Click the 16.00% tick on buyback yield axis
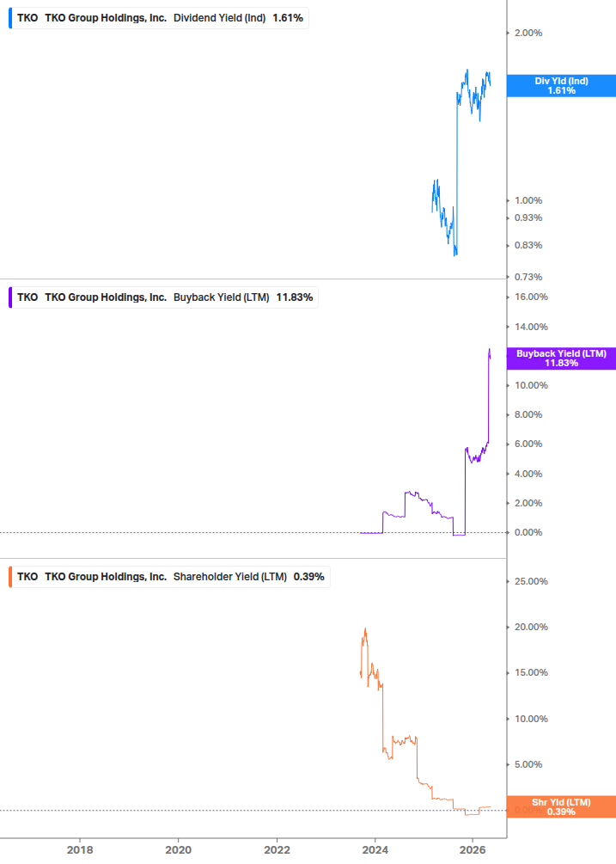The image size is (616, 864). [531, 297]
